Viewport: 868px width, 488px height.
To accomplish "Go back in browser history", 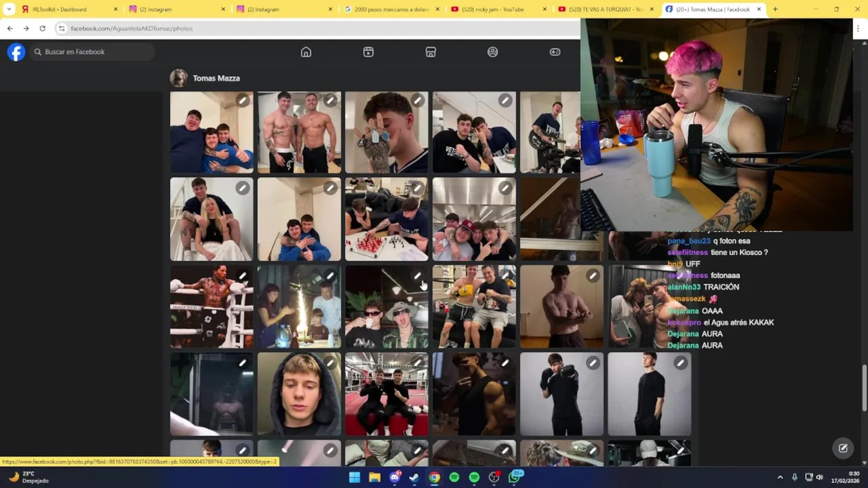I will point(9,28).
